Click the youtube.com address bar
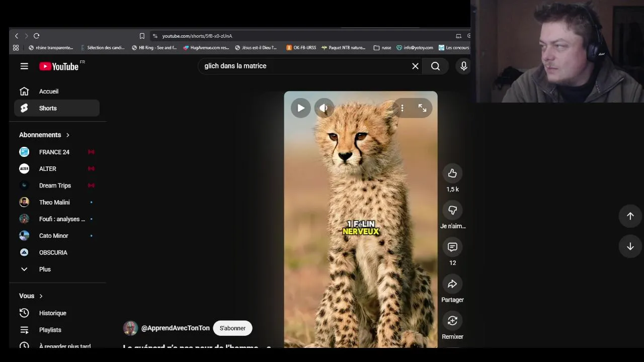 click(302, 36)
